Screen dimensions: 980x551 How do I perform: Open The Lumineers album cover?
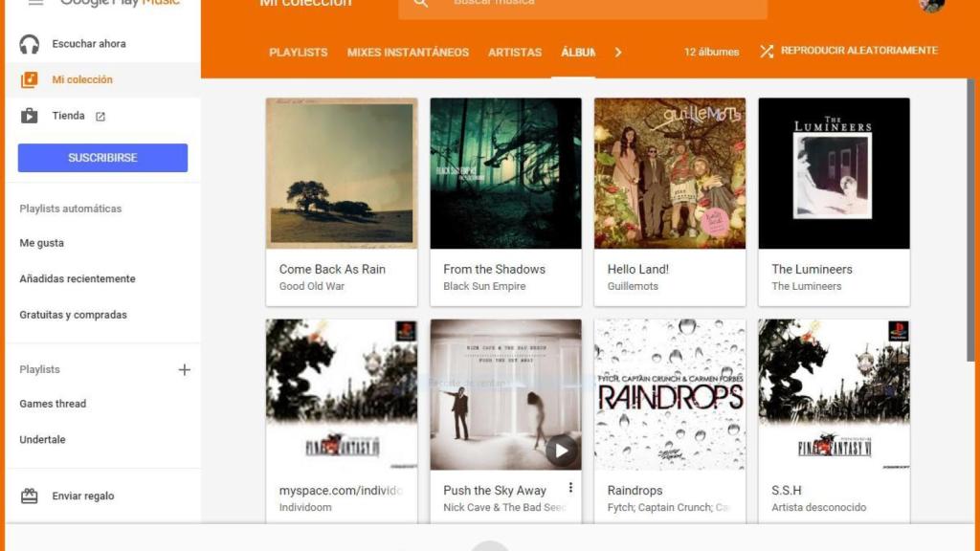834,172
